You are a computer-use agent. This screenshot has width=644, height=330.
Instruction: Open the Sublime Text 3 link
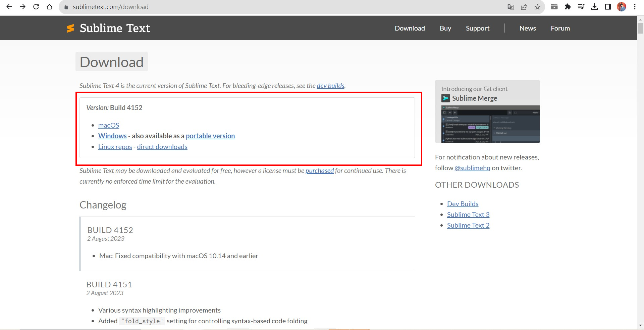(x=468, y=215)
